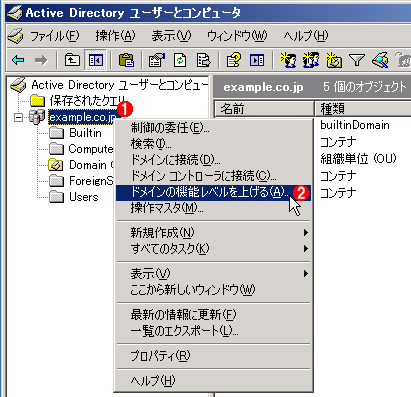This screenshot has width=411, height=397.
Task: Choose ドメイン コントローラに接続(C)... menu entry
Action: pyautogui.click(x=213, y=176)
